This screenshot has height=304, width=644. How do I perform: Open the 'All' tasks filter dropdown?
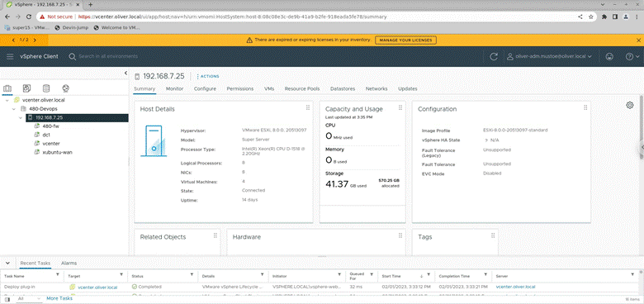coord(29,299)
